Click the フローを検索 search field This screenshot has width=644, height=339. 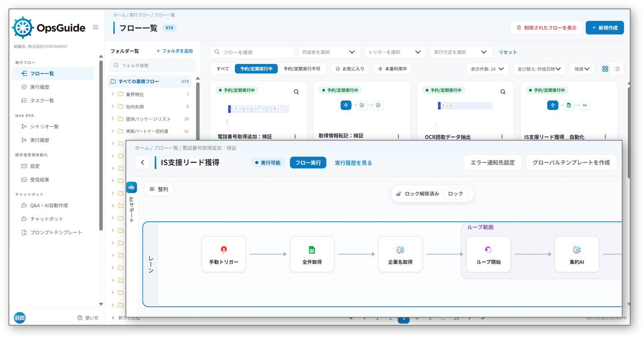point(252,52)
